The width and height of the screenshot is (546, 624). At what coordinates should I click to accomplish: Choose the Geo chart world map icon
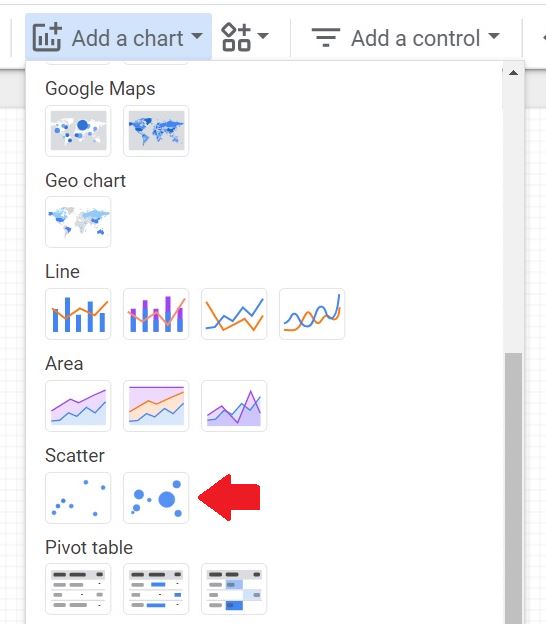[78, 222]
